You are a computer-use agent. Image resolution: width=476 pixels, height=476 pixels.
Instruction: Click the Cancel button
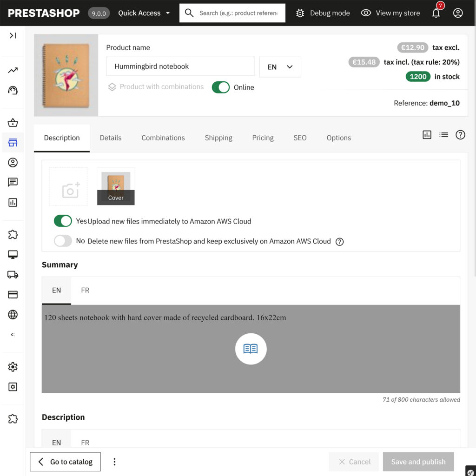354,462
